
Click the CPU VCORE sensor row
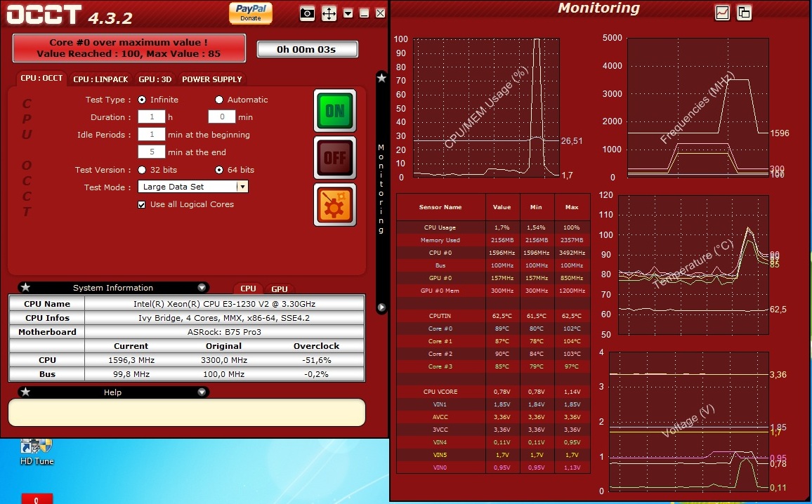pyautogui.click(x=493, y=392)
